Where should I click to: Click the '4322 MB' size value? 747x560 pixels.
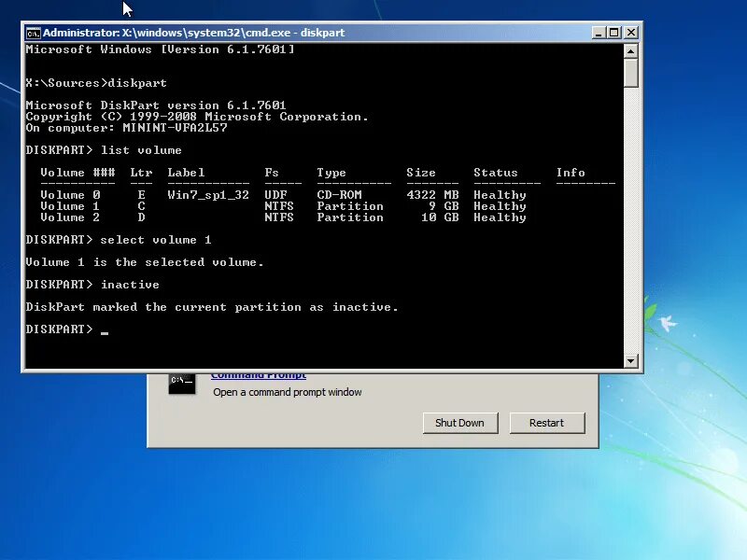[432, 195]
